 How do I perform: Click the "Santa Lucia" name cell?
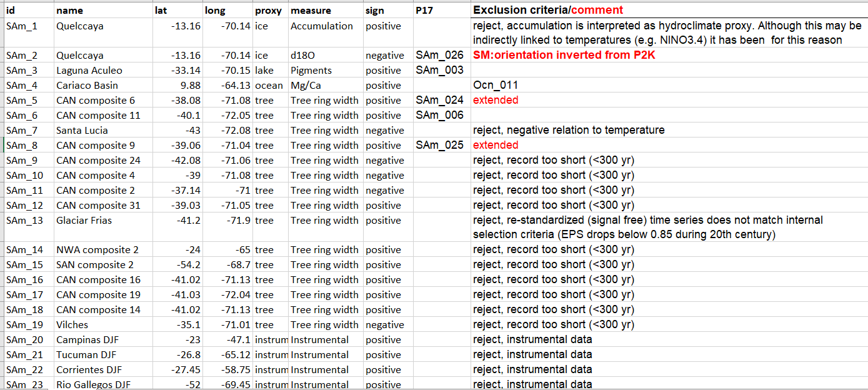pyautogui.click(x=82, y=131)
